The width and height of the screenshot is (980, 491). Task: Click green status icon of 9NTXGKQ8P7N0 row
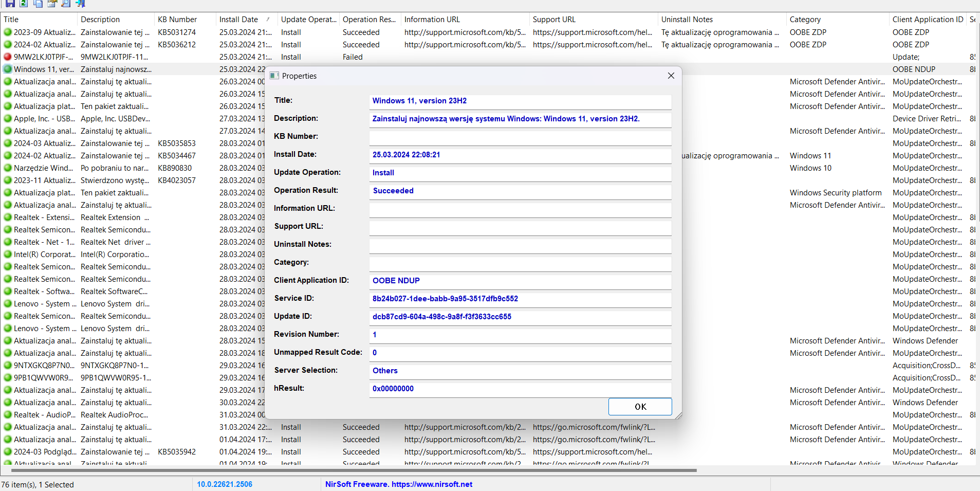tap(8, 365)
